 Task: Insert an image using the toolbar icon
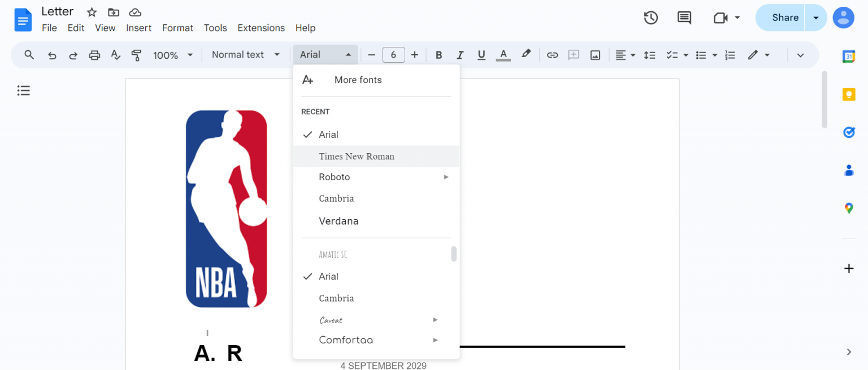595,55
